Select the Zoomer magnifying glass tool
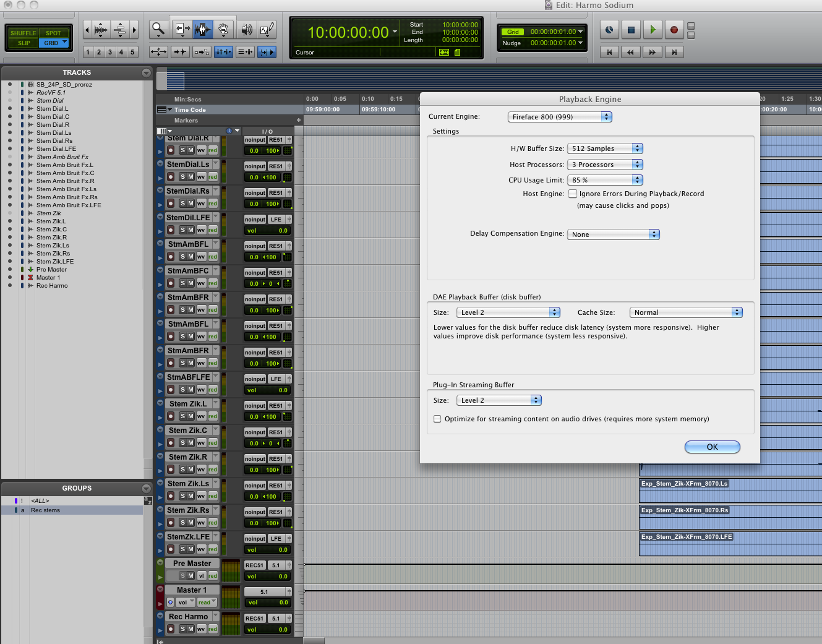The image size is (822, 644). 158,28
